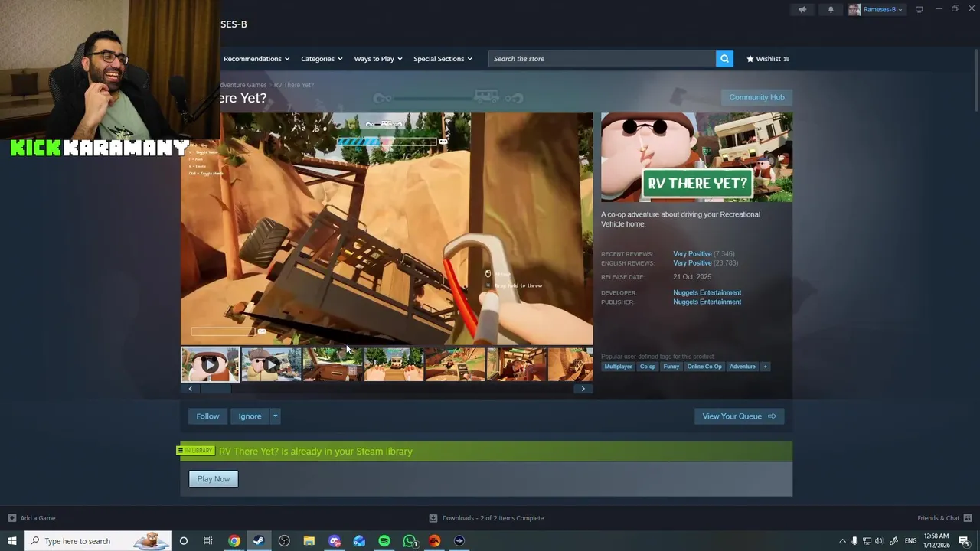Click the volume icon in system tray
The image size is (980, 551).
pos(879,541)
